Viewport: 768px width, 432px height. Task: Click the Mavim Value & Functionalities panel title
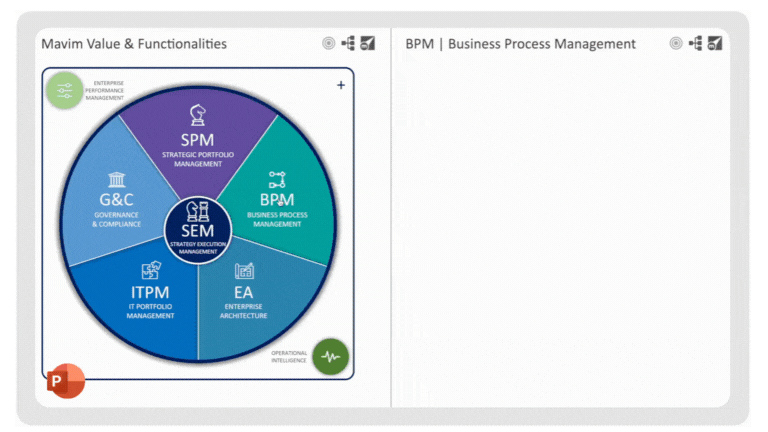[x=134, y=43]
